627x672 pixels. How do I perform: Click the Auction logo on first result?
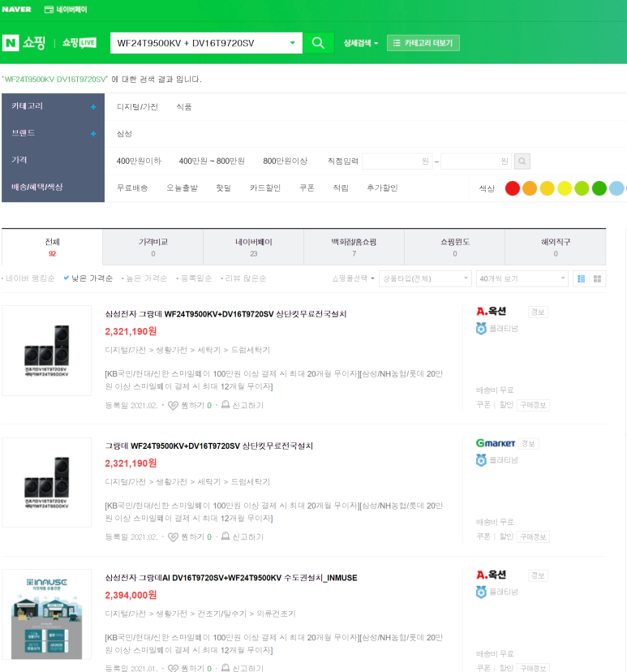pyautogui.click(x=492, y=311)
